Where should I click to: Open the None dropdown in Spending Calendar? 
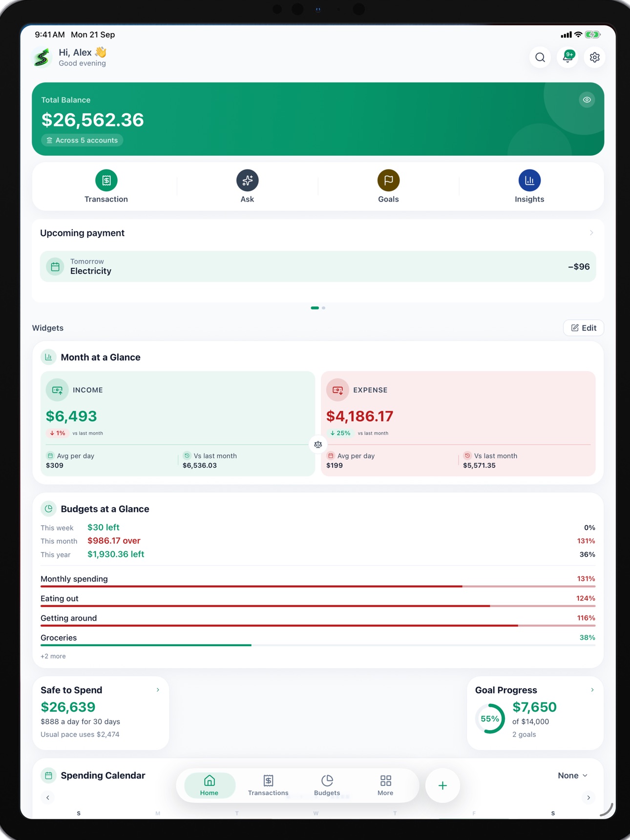click(x=572, y=776)
